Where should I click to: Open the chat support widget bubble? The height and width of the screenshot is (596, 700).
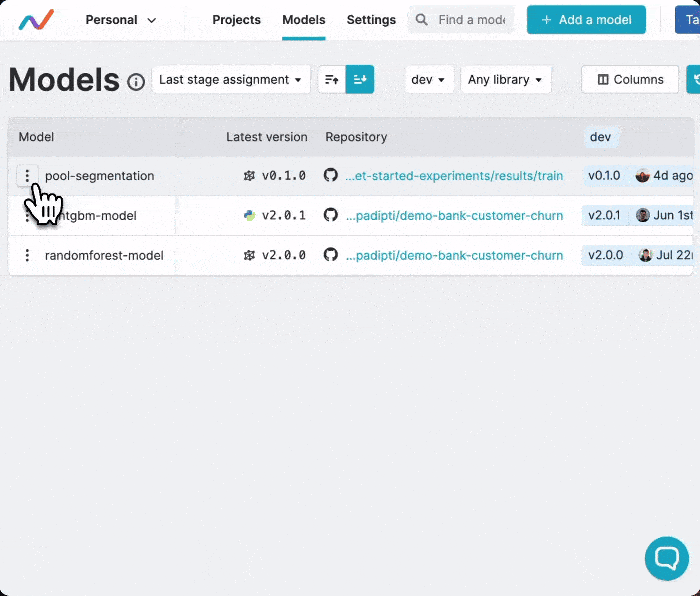tap(667, 558)
